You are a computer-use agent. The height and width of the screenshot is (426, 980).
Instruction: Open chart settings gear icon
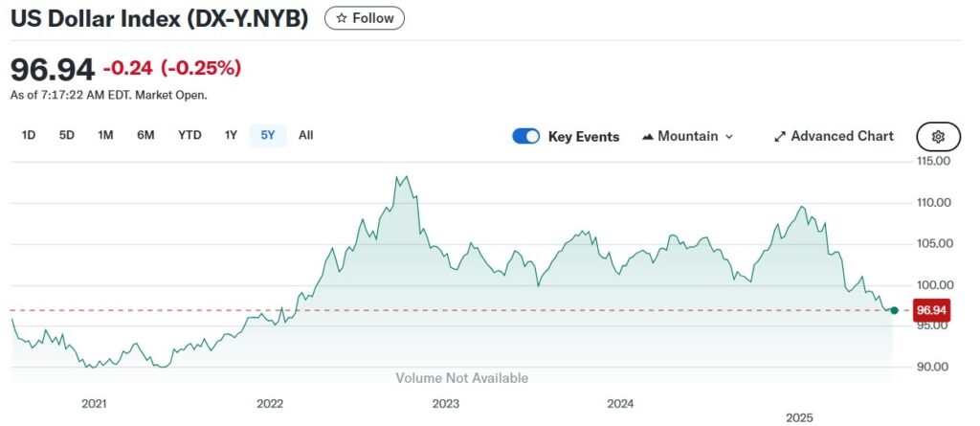pos(938,137)
